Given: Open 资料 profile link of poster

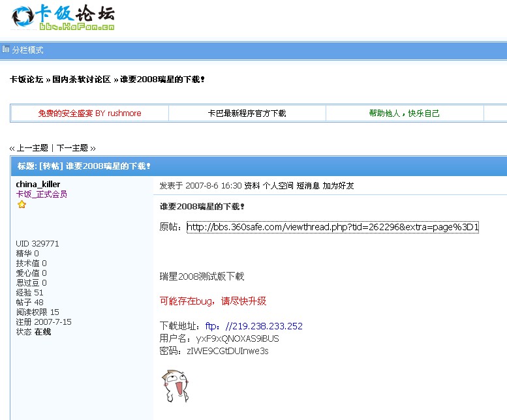Looking at the screenshot, I should [x=252, y=185].
